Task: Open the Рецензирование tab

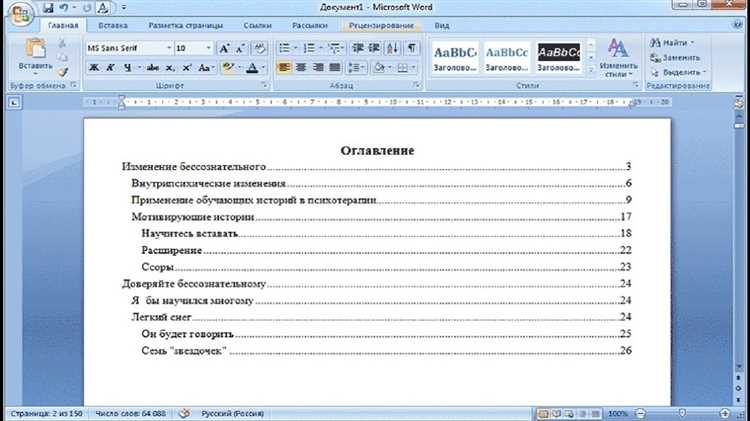Action: 381,25
